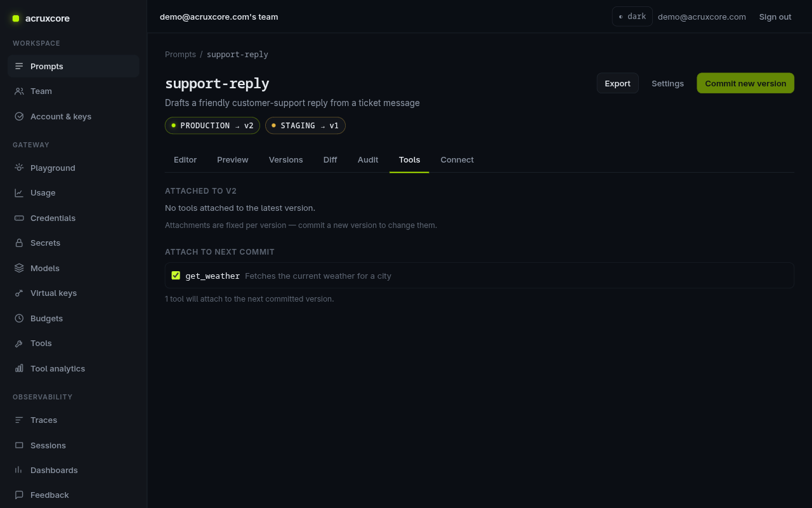
Task: Click the Prompts breadcrumb link
Action: pos(180,55)
